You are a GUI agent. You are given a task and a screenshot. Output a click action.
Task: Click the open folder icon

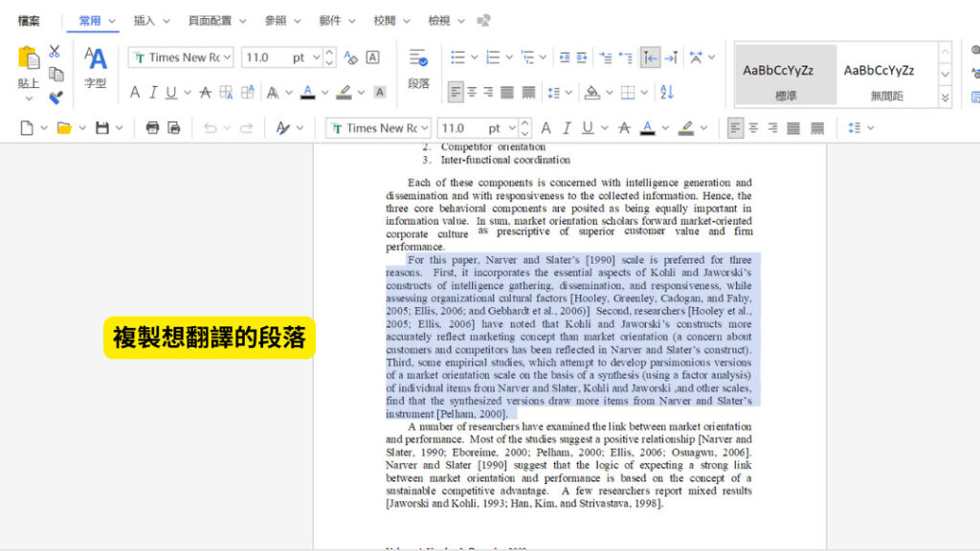pos(64,128)
